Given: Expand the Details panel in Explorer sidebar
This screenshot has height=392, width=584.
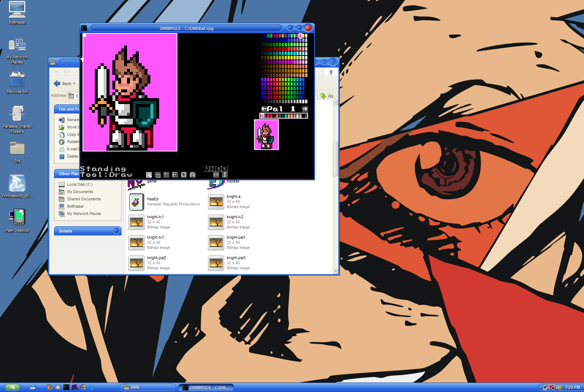Looking at the screenshot, I should (x=116, y=231).
